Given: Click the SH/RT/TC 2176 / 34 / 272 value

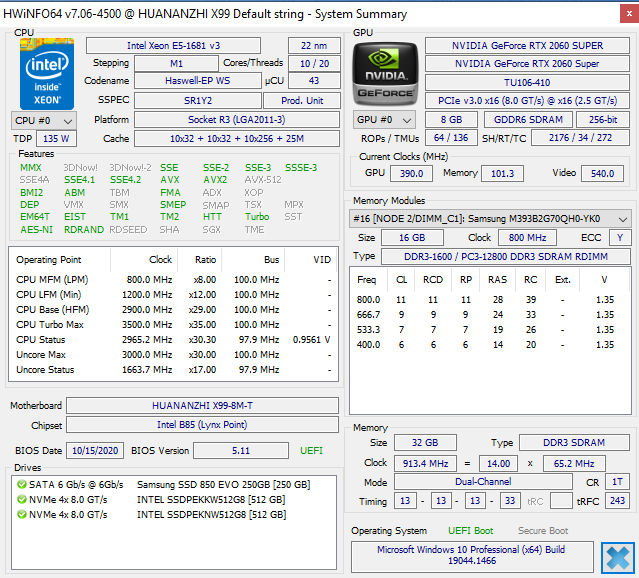Looking at the screenshot, I should point(580,138).
